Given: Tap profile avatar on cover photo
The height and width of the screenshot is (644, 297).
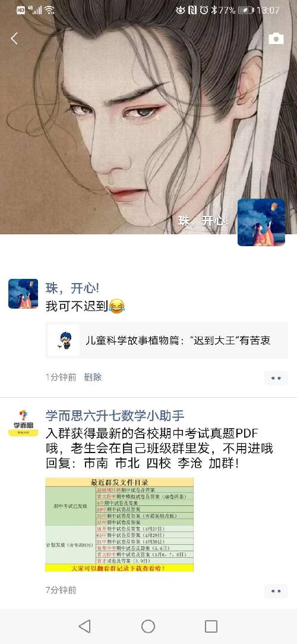Looking at the screenshot, I should (261, 222).
